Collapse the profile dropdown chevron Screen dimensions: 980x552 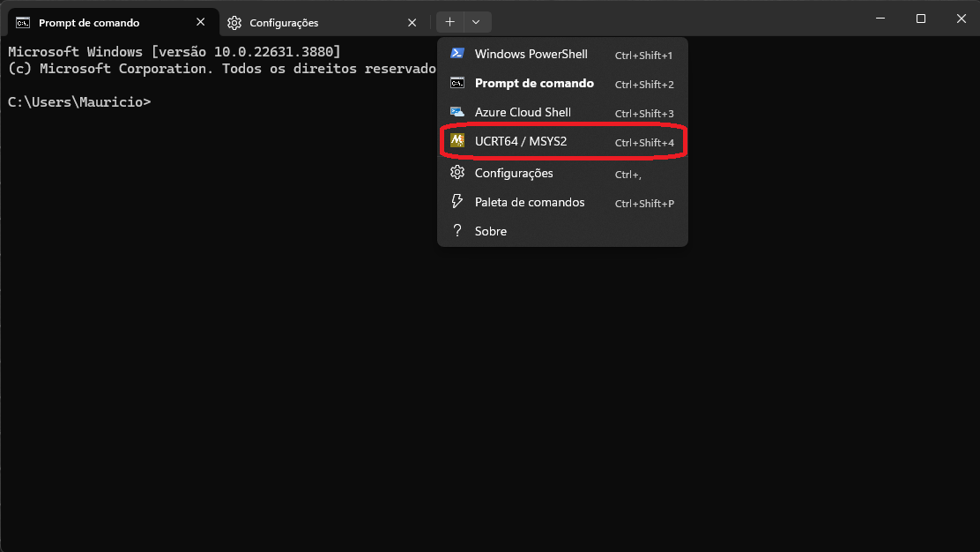pos(476,22)
